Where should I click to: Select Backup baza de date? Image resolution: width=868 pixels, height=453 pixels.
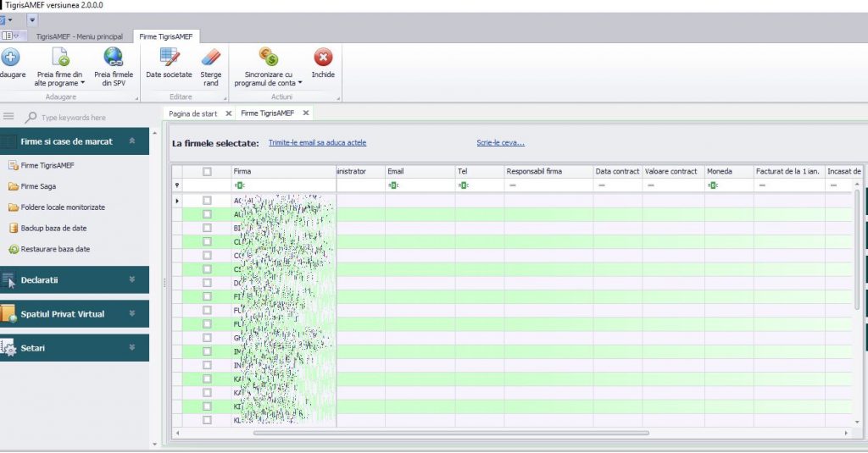click(x=47, y=228)
